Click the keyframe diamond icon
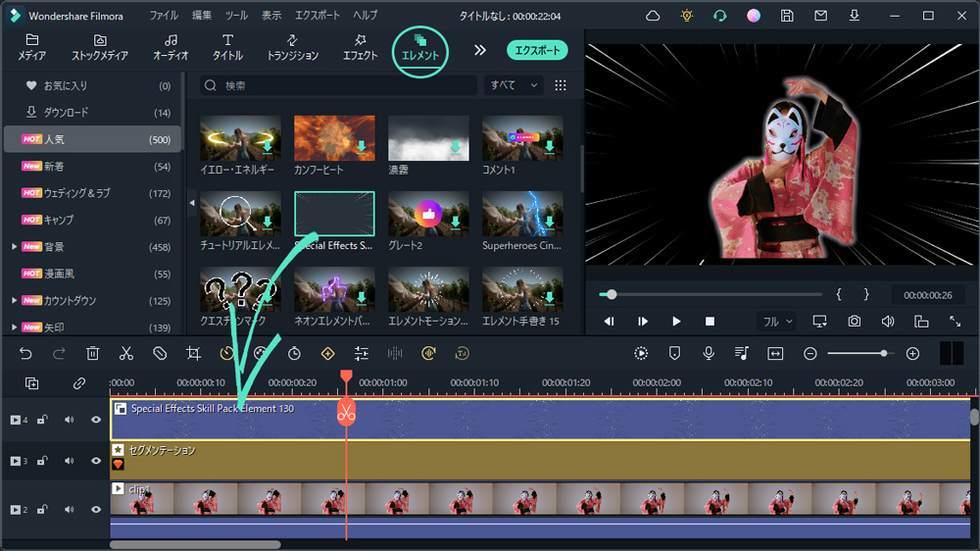 (327, 353)
